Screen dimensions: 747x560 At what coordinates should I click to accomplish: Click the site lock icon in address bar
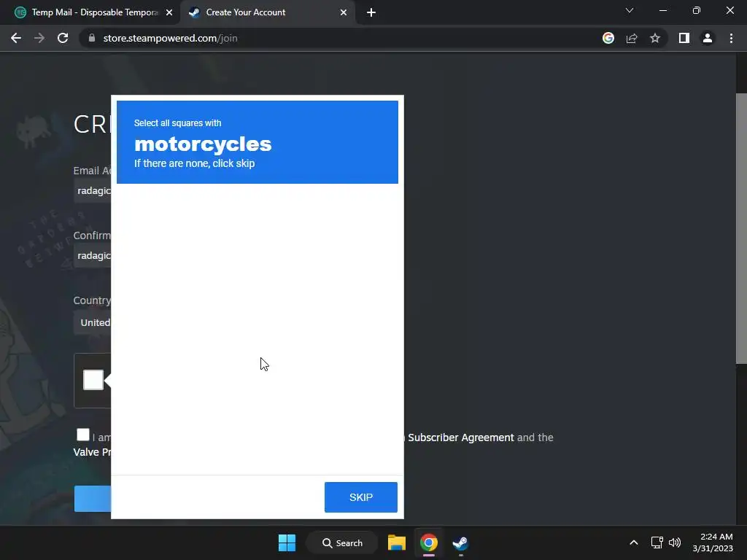pos(92,38)
